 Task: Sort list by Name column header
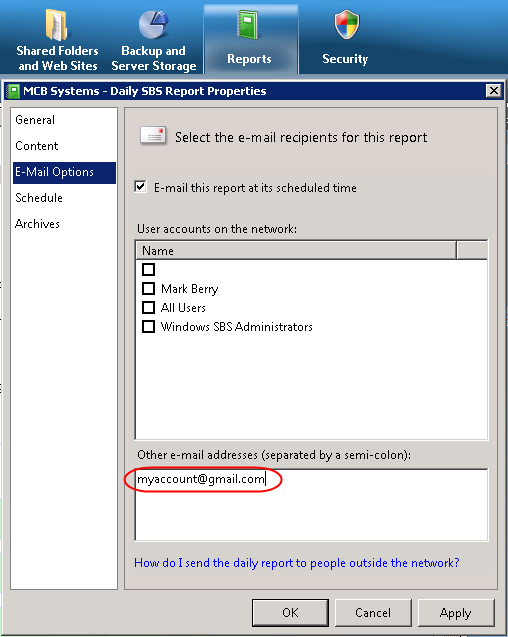(296, 250)
